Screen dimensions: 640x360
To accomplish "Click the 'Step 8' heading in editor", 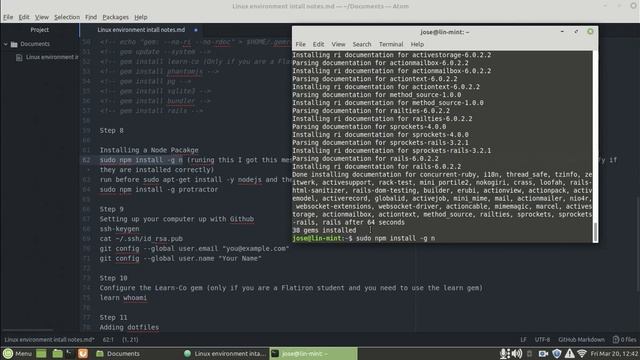I will pos(111,131).
